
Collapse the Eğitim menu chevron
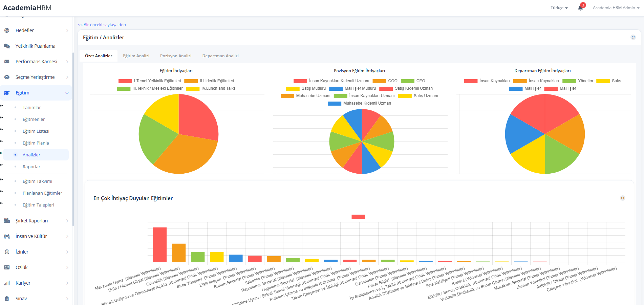67,93
